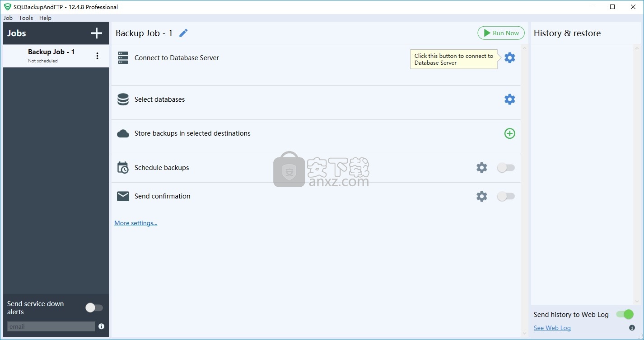Click the main panel scrollbar down arrow
Image resolution: width=644 pixels, height=340 pixels.
coord(524,334)
